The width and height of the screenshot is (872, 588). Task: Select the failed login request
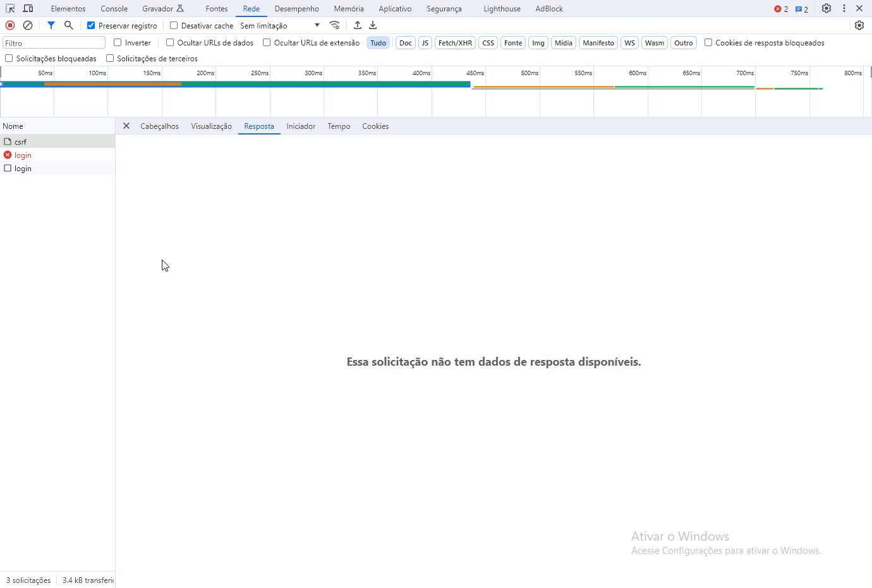[x=58, y=155]
